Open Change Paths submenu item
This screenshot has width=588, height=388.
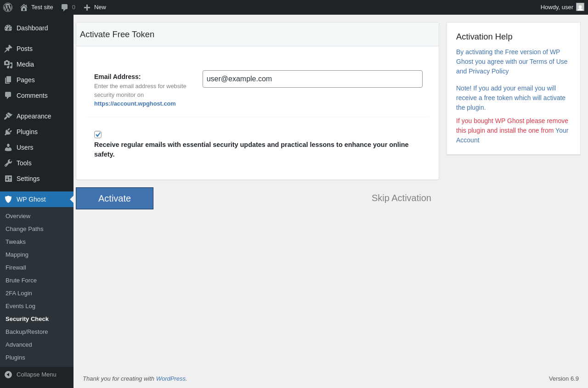tap(24, 229)
